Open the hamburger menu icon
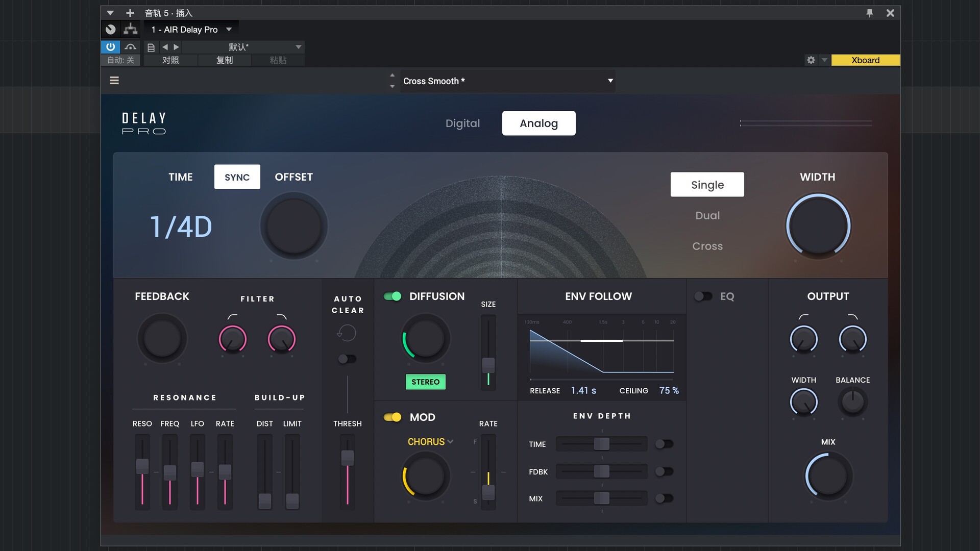Viewport: 980px width, 551px height. (114, 81)
